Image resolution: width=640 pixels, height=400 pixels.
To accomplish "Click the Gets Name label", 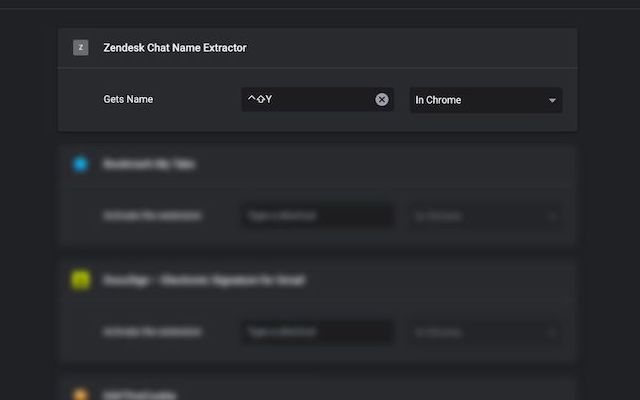I will (128, 100).
